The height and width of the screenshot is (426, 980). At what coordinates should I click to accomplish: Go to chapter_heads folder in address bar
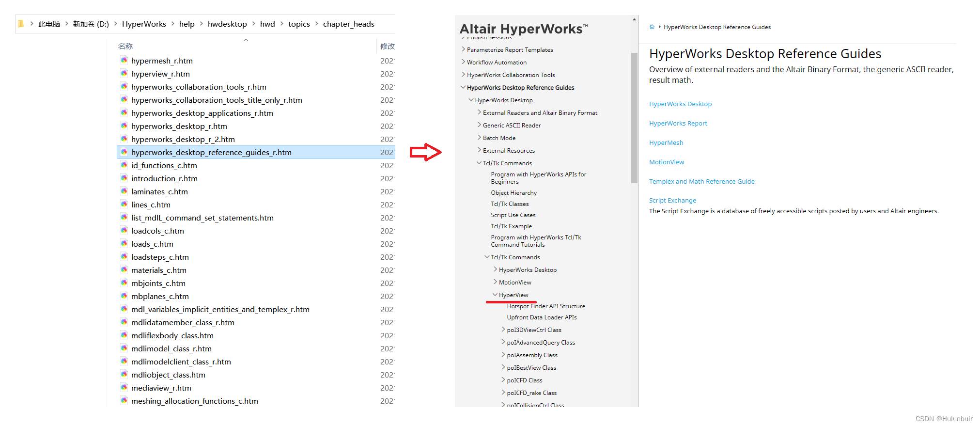pos(349,24)
